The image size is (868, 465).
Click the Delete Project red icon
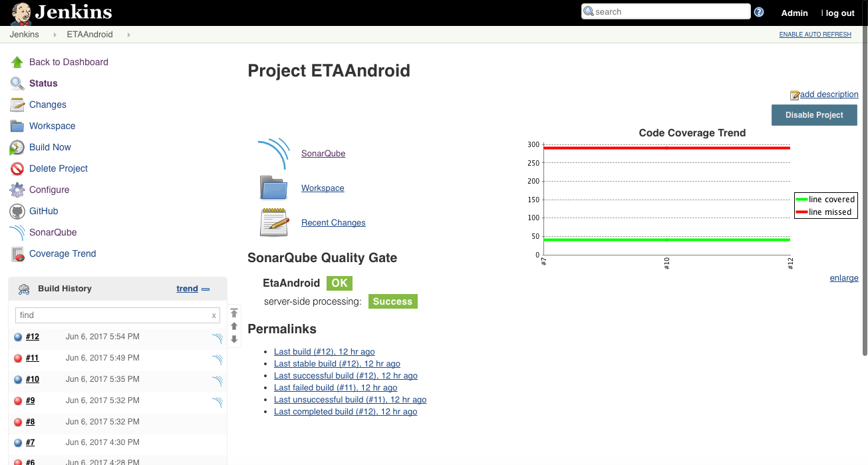click(17, 168)
